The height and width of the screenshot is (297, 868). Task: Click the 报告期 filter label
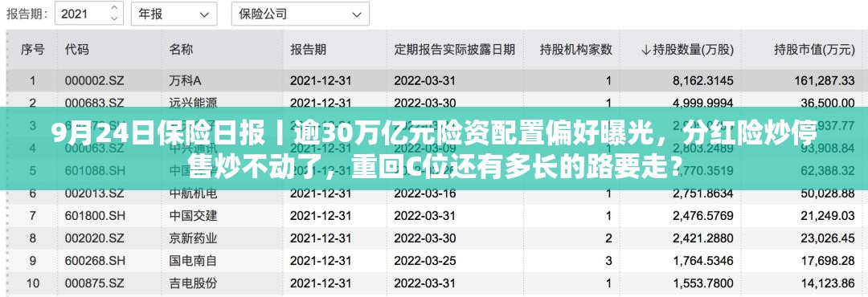click(27, 14)
